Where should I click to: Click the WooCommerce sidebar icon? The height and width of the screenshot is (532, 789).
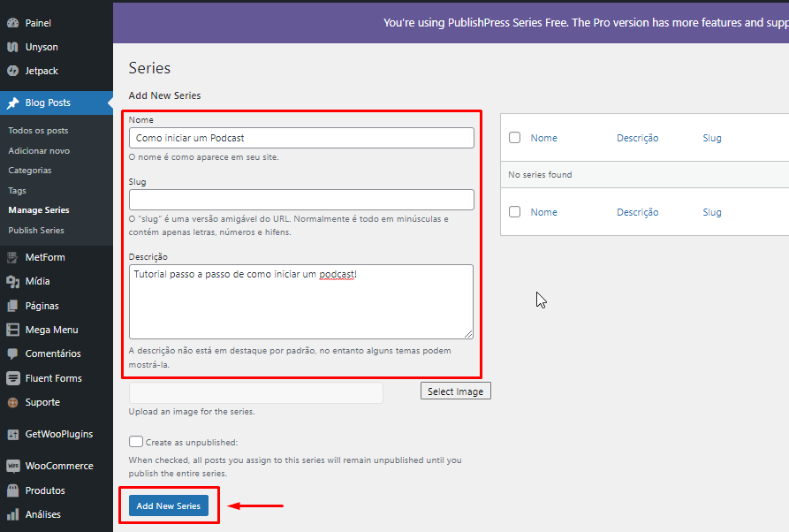tap(15, 465)
